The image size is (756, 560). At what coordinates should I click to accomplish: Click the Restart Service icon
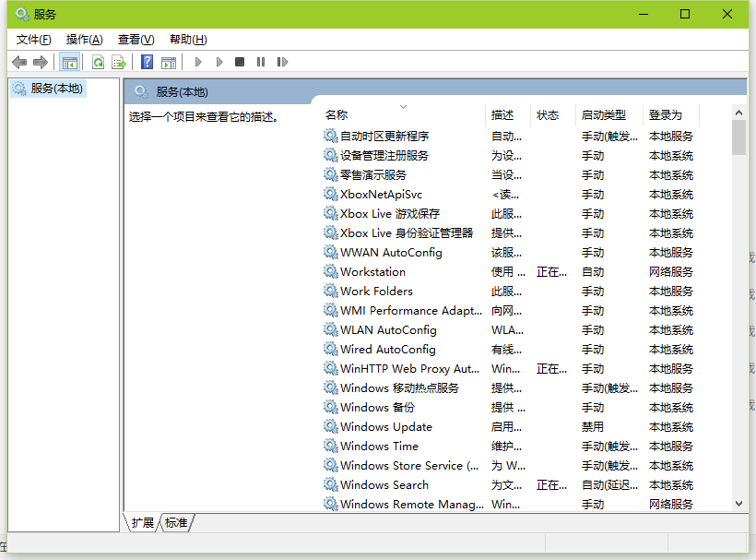pos(283,61)
